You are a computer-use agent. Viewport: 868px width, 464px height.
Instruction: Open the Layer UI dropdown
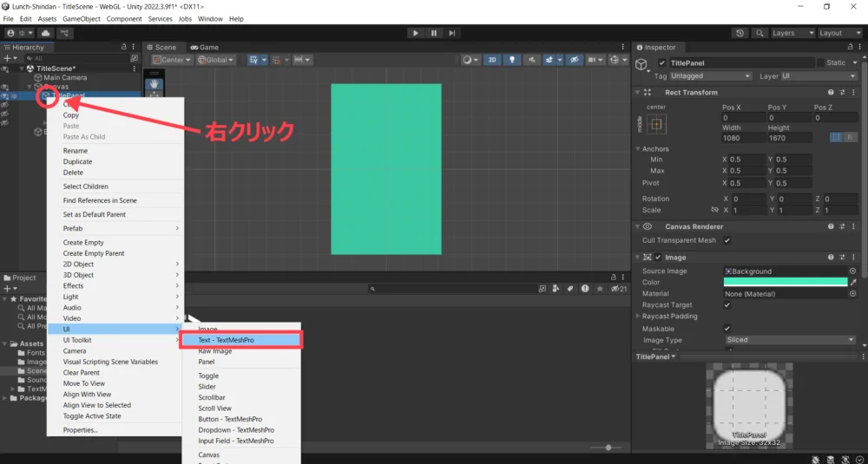click(x=819, y=76)
